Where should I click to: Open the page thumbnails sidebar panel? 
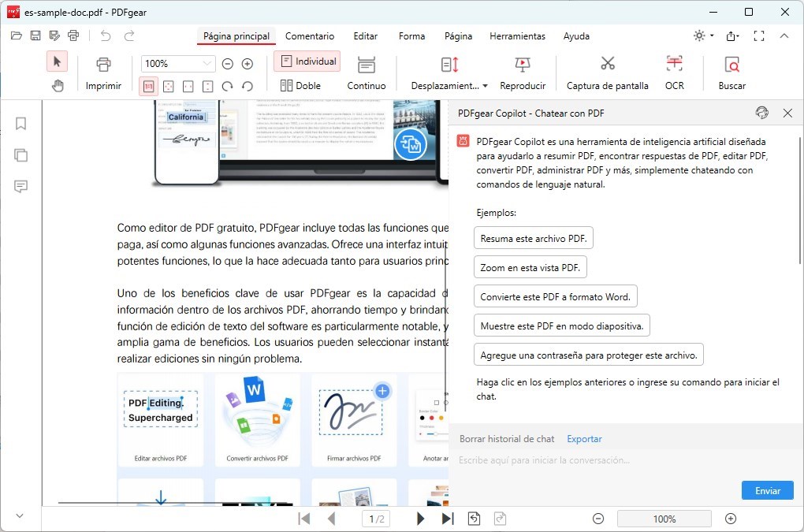pyautogui.click(x=20, y=154)
